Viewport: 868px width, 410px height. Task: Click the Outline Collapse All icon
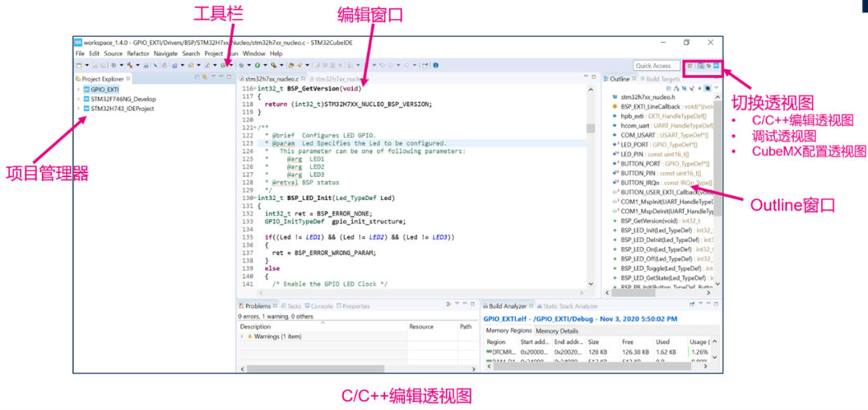(669, 88)
